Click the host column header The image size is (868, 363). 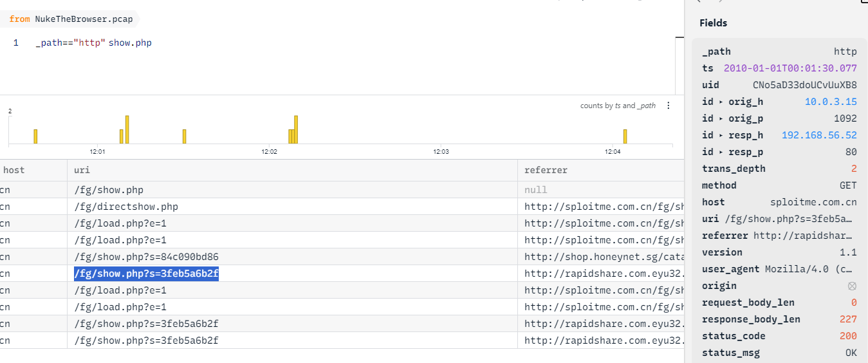[x=32, y=171]
